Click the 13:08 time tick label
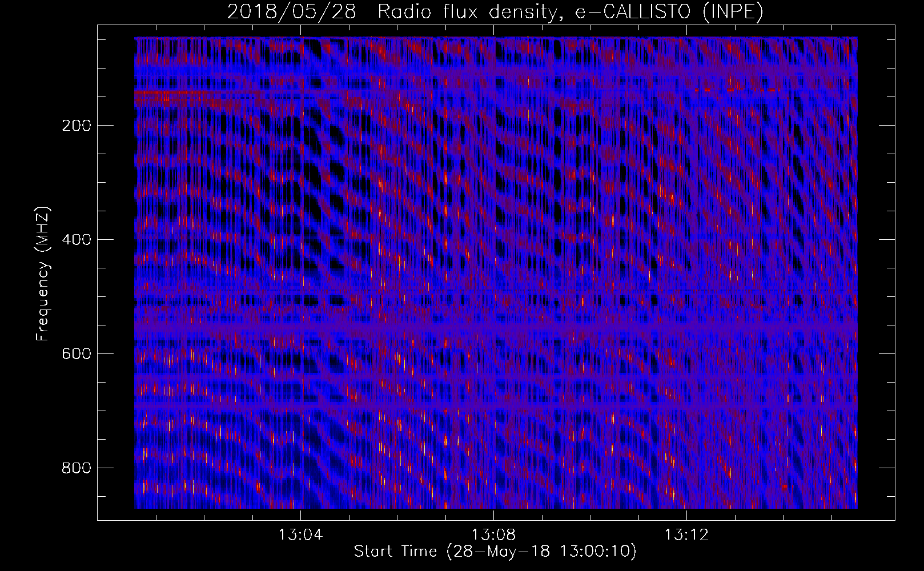Screen dimensions: 924x571 [493, 535]
